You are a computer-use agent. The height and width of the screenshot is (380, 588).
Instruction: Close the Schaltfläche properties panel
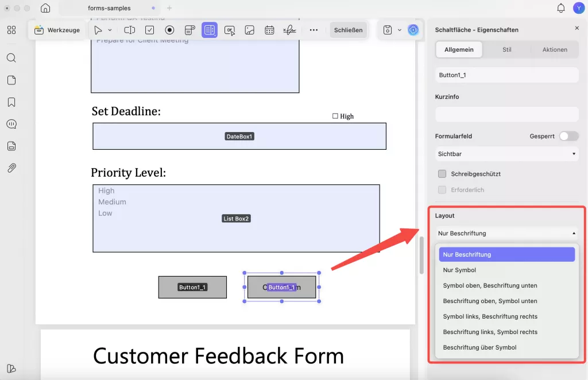click(x=577, y=28)
